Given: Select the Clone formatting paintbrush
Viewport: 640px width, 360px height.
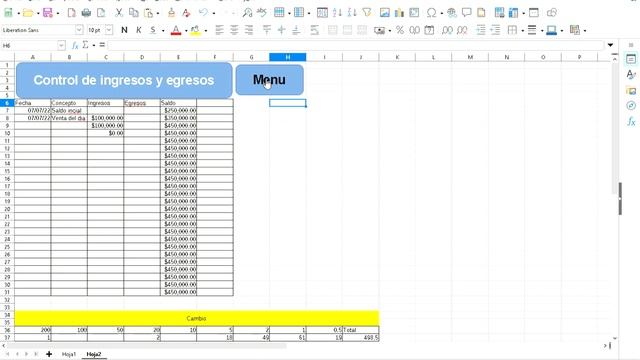Looking at the screenshot, I should (171, 13).
